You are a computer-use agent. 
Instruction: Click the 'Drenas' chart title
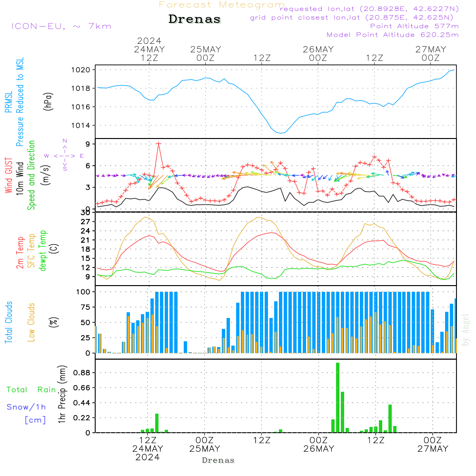pos(194,19)
